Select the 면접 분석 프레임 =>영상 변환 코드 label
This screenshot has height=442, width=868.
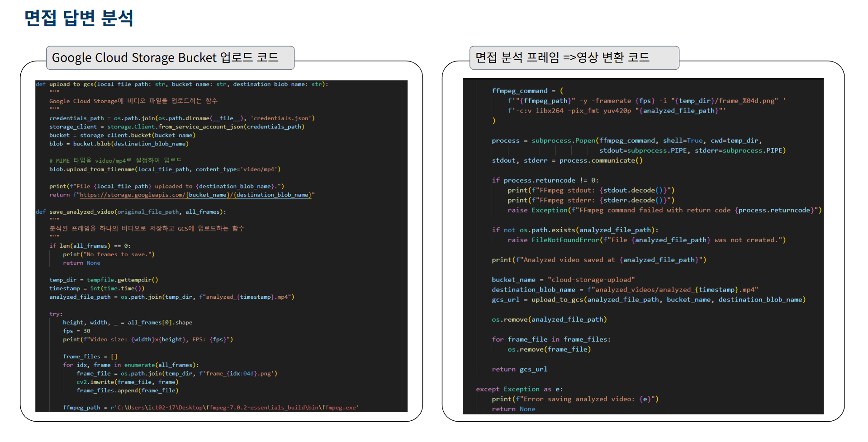click(x=562, y=57)
